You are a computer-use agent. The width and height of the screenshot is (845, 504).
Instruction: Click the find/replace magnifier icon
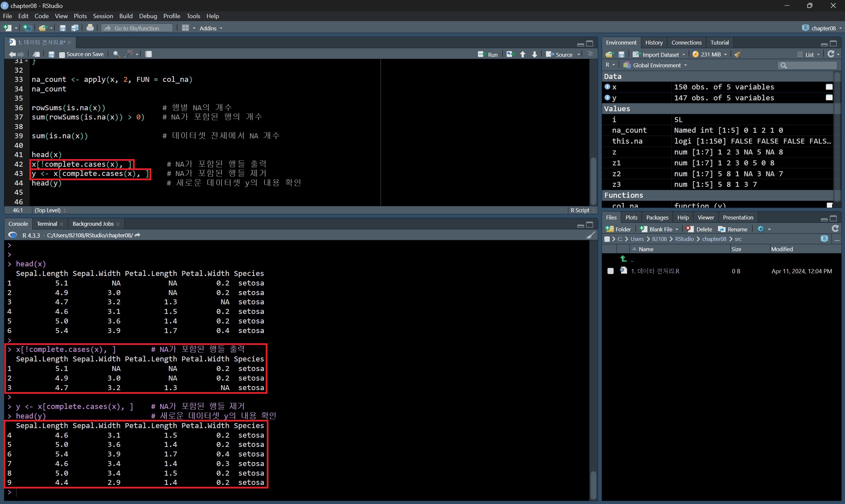coord(116,54)
